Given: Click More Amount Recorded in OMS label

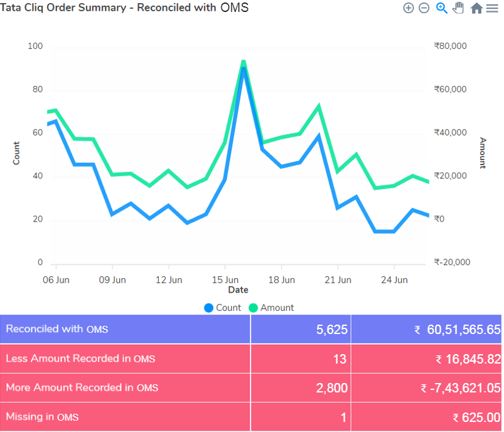Looking at the screenshot, I should click(x=82, y=387).
